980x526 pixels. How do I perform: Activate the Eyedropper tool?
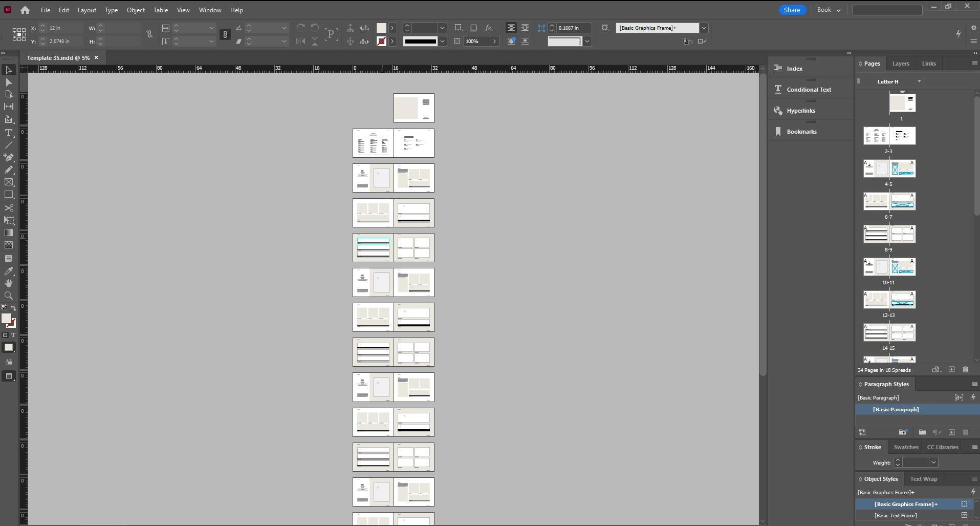point(9,271)
